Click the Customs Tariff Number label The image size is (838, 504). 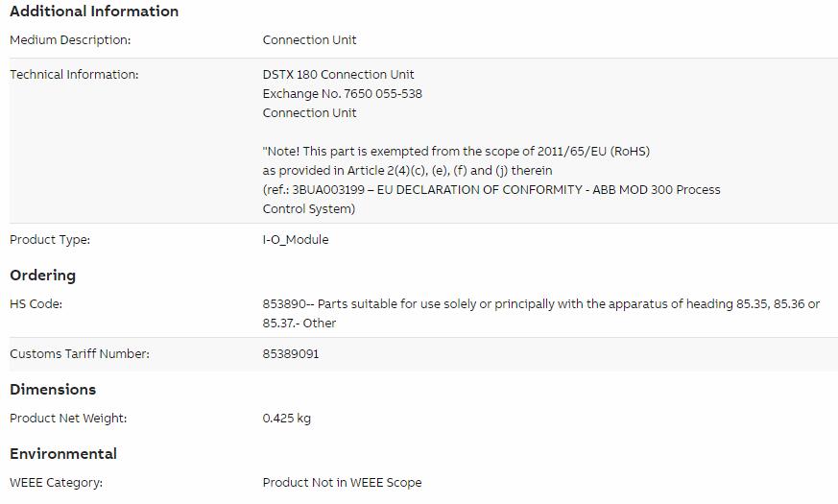(80, 354)
